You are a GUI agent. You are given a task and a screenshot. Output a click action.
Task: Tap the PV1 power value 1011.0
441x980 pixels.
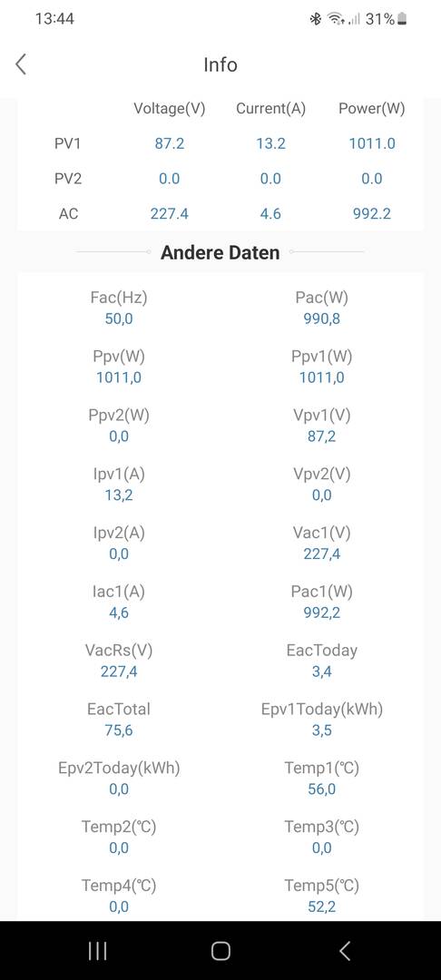pos(372,143)
